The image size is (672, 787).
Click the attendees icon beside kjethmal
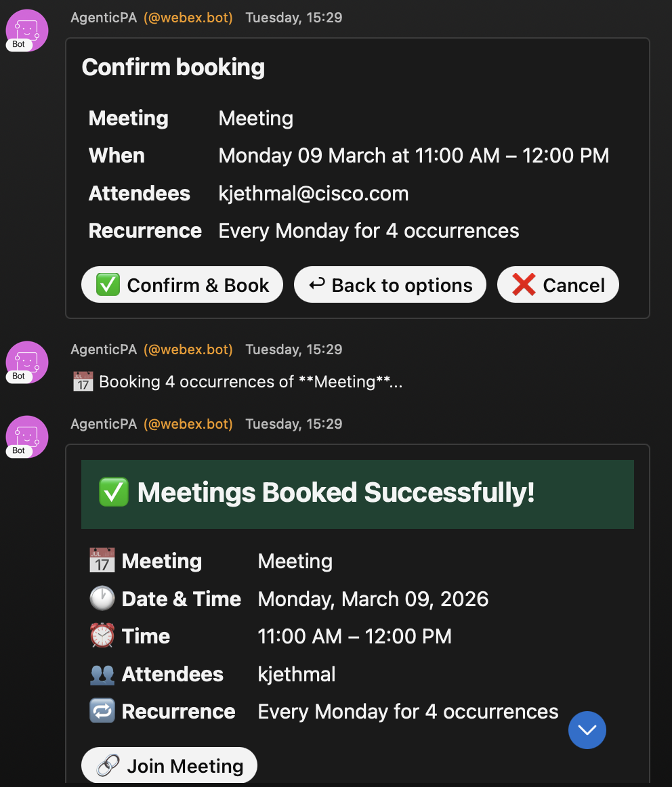pos(102,673)
